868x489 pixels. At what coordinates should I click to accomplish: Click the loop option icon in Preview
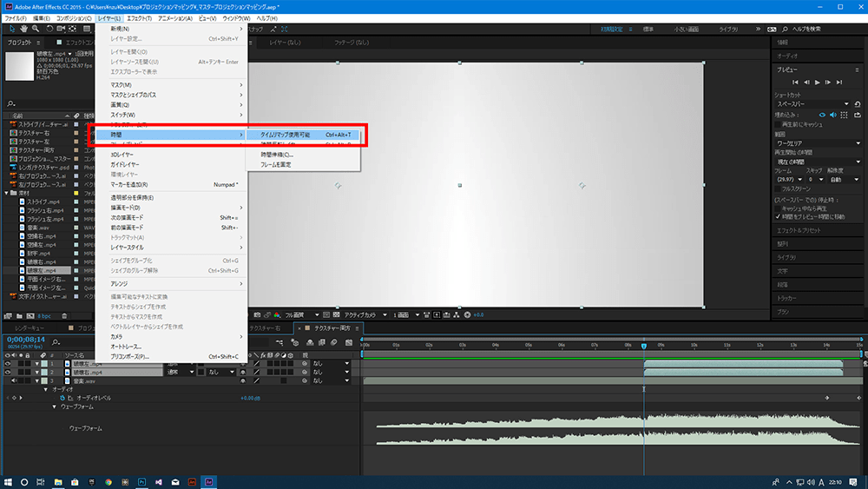tap(858, 116)
